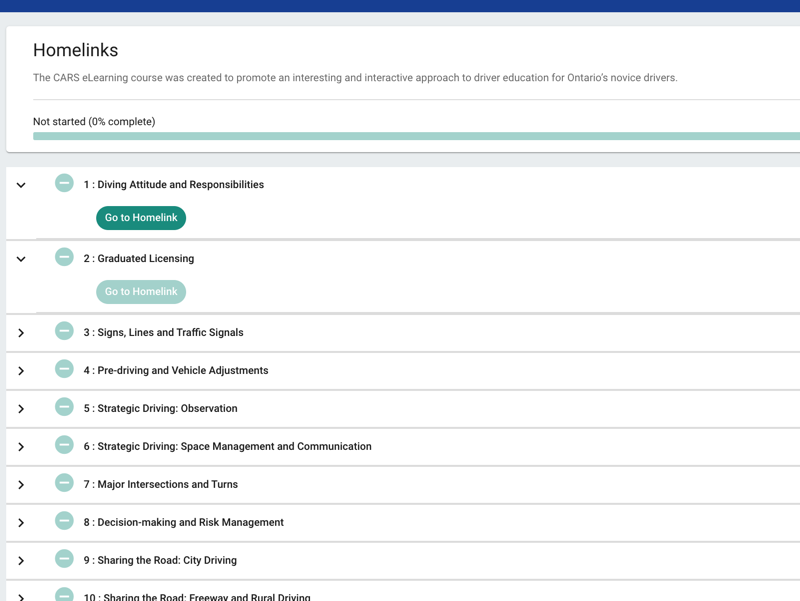
Task: Click the Homelinks heading
Action: 76,50
